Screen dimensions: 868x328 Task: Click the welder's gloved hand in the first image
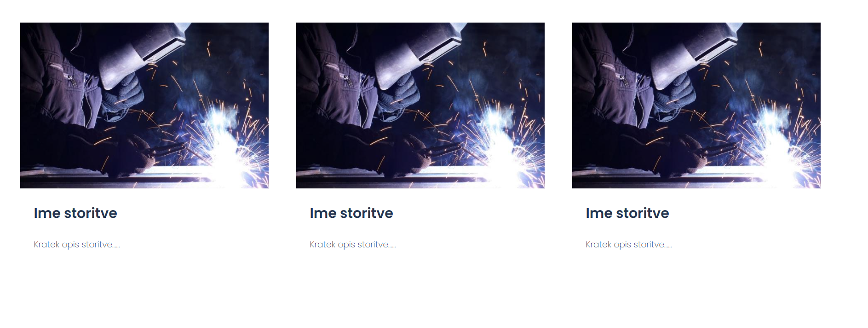coord(123,92)
